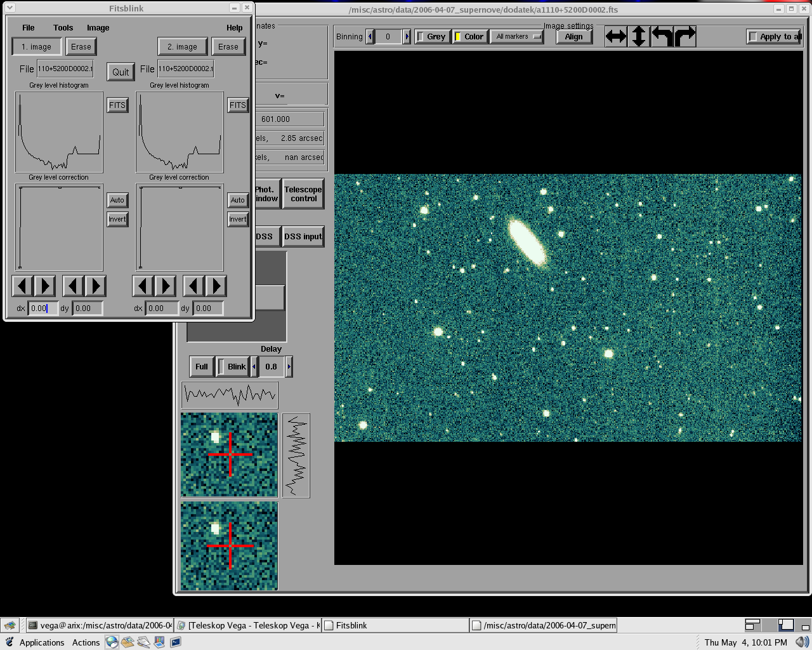Select the 2. image button
812x650 pixels.
coord(183,47)
